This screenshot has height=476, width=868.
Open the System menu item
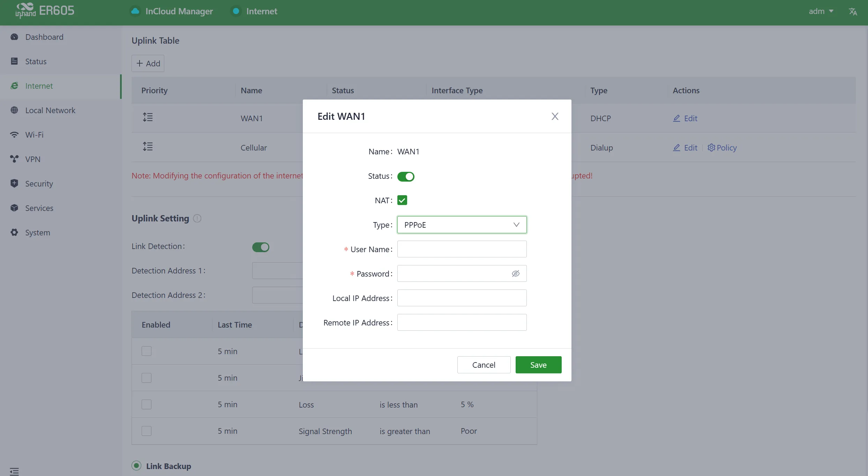click(x=61, y=233)
